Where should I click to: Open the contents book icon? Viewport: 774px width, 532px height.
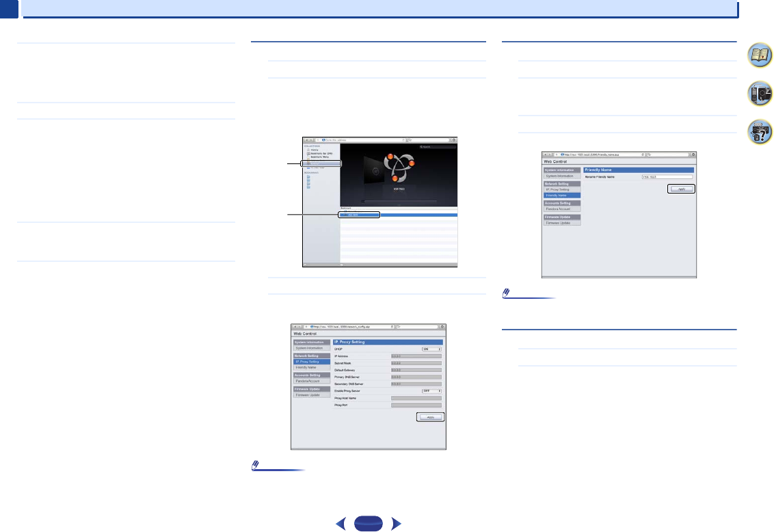[760, 55]
